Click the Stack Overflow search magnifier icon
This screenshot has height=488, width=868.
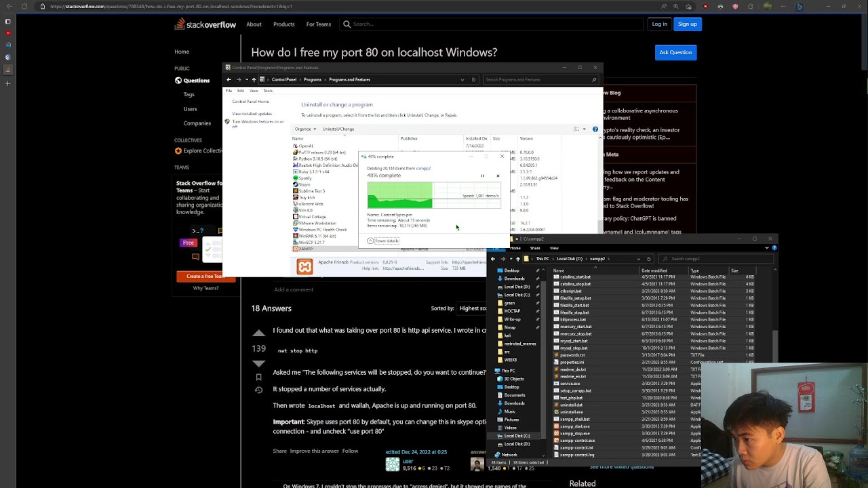point(347,24)
